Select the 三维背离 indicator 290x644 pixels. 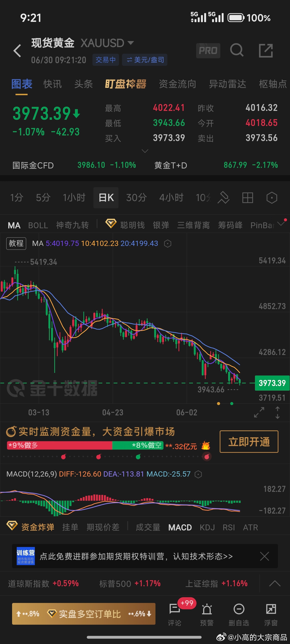click(193, 225)
